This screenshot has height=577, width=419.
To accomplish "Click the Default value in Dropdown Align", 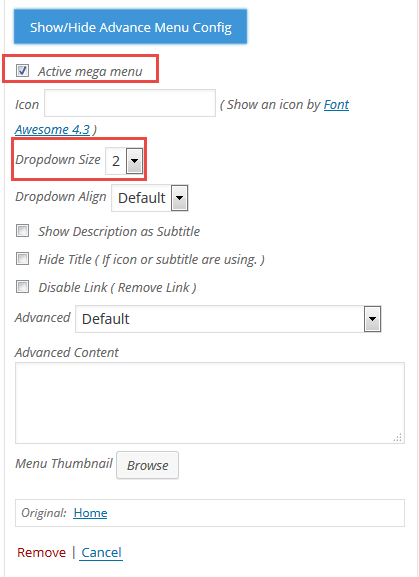I will pos(142,198).
